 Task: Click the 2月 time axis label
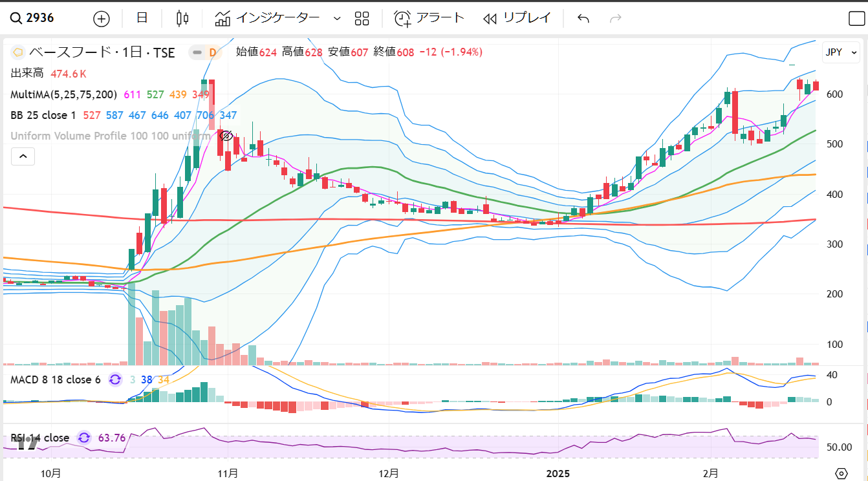[711, 473]
